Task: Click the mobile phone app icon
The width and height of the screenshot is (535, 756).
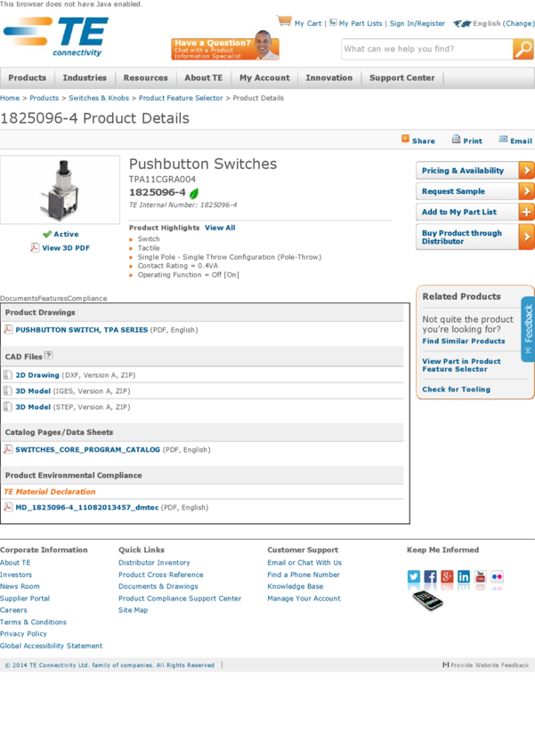Action: click(427, 600)
